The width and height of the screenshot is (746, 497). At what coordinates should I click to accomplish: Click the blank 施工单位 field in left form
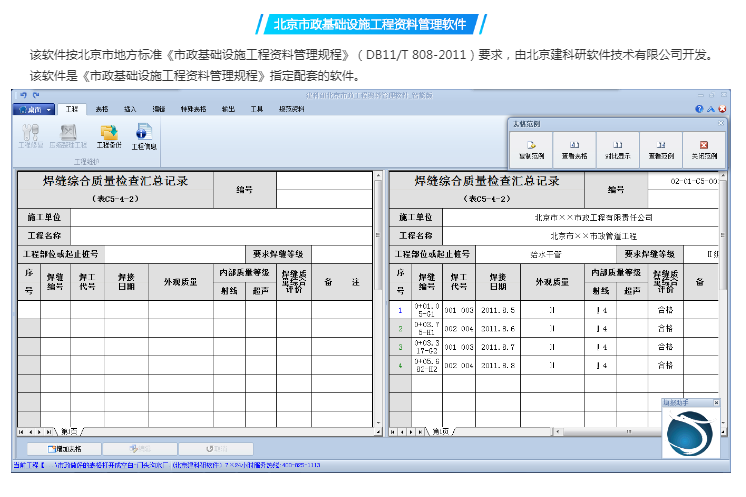point(221,217)
